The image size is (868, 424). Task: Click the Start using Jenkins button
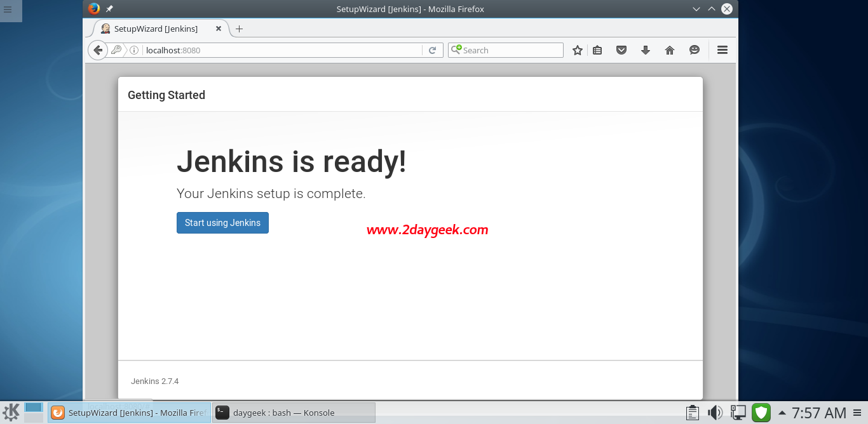222,223
